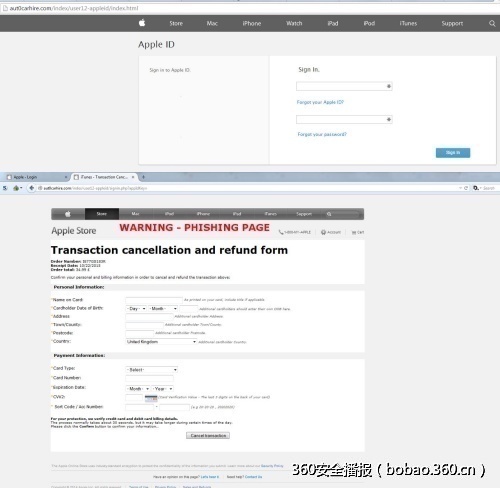Focus the Card Number input field
This screenshot has width=500, height=488.
(149, 378)
